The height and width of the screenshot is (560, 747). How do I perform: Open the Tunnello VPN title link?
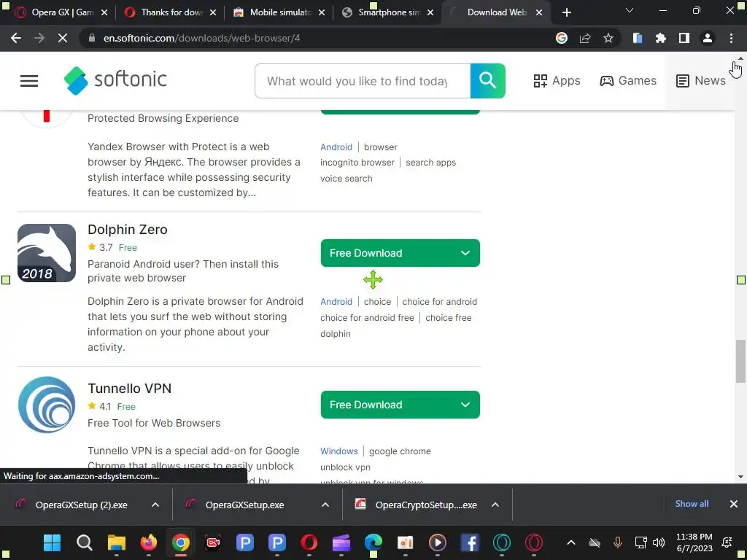click(x=130, y=389)
